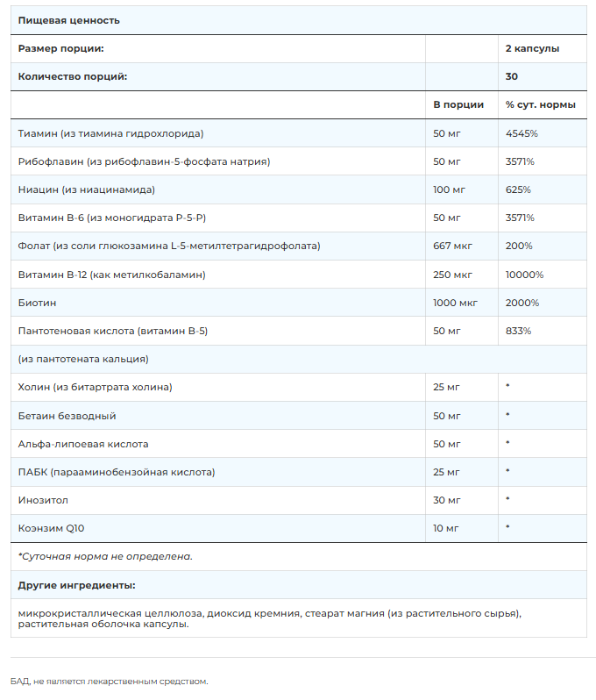The height and width of the screenshot is (700, 596).
Task: Click the Пантотеновая кислота row name
Action: pos(112,331)
